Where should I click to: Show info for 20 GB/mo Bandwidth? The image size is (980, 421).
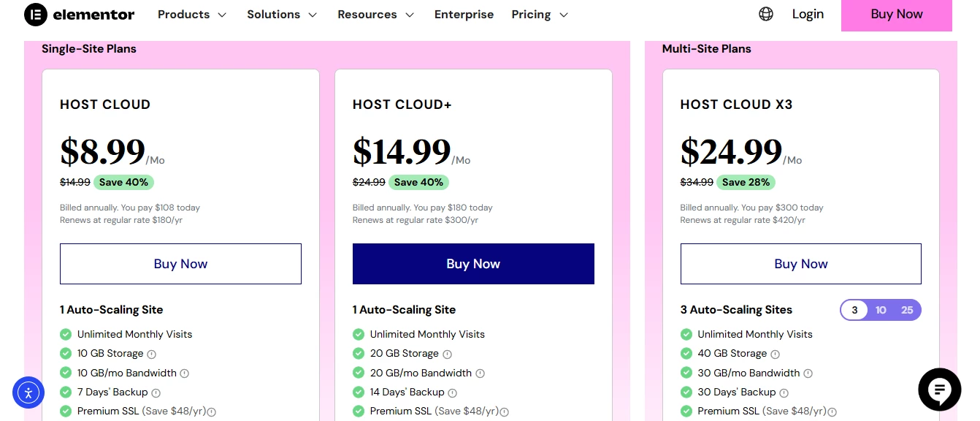point(481,373)
